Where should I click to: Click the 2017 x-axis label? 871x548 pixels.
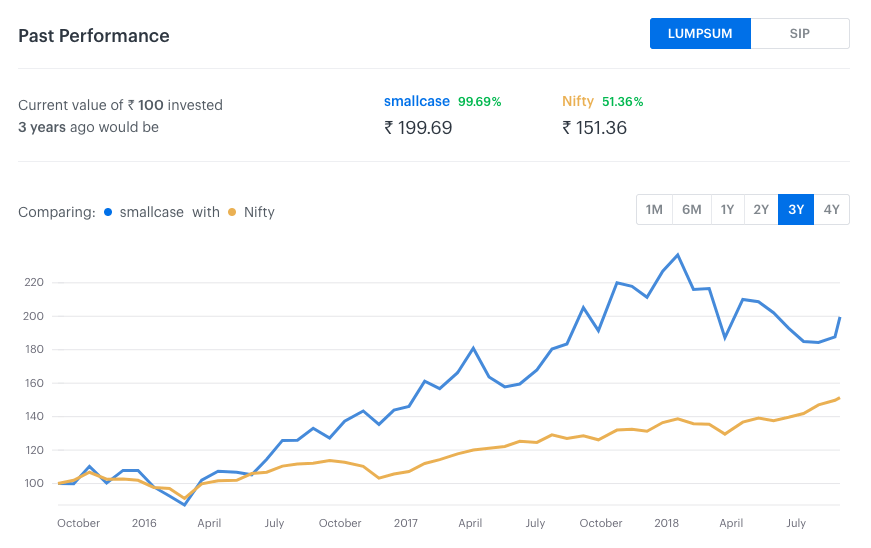pos(406,523)
